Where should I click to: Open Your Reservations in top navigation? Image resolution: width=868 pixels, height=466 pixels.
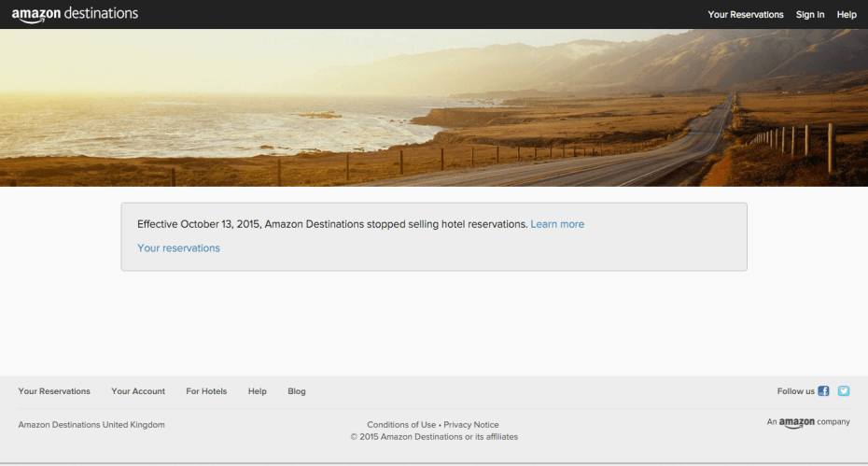pos(745,15)
